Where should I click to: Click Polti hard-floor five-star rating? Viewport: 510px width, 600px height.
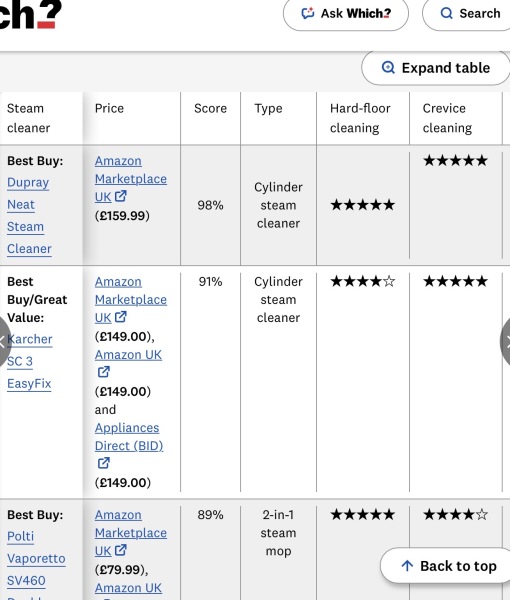[363, 515]
